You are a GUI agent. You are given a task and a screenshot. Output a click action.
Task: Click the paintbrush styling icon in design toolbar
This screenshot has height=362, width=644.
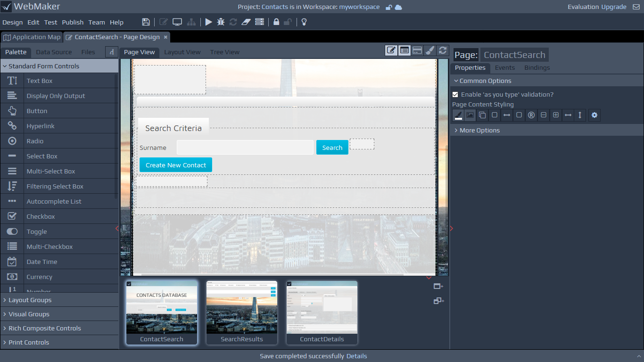coord(429,50)
